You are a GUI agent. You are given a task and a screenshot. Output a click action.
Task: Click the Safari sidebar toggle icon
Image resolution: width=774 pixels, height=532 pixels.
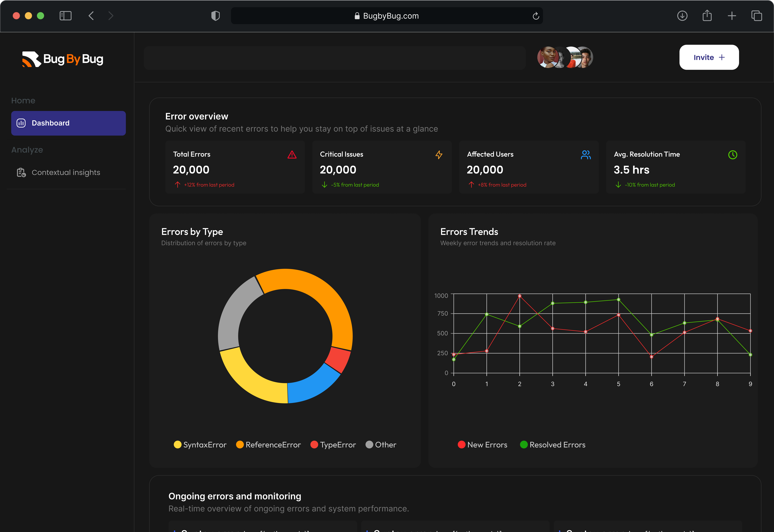[65, 16]
